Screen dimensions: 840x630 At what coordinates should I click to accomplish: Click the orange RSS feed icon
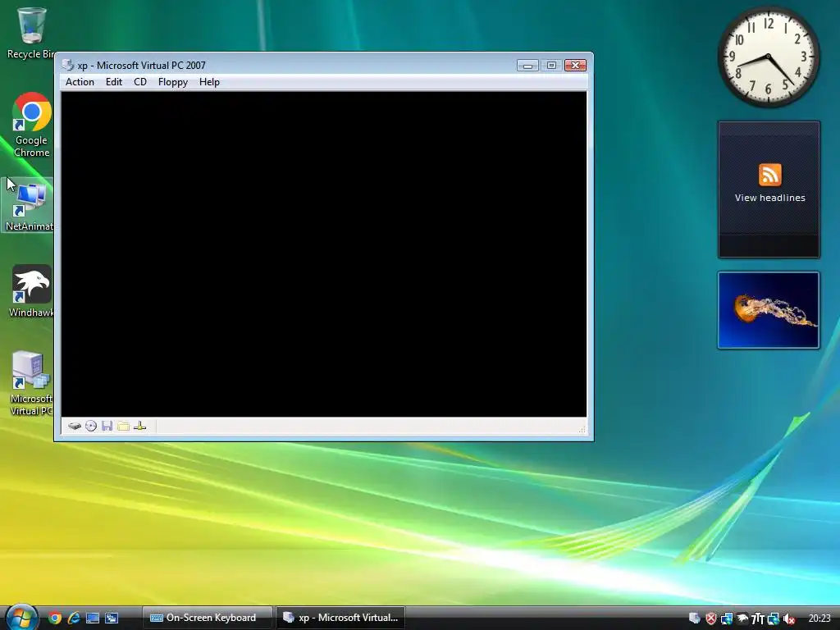pyautogui.click(x=769, y=175)
